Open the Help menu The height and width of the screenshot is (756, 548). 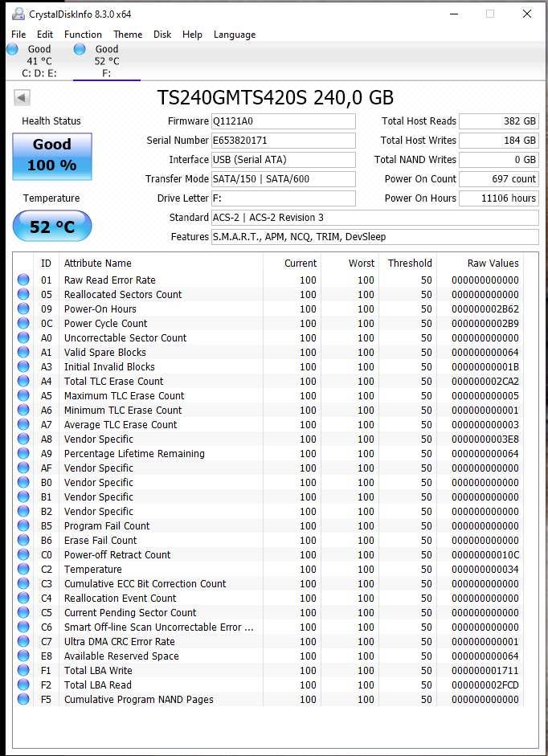point(192,35)
